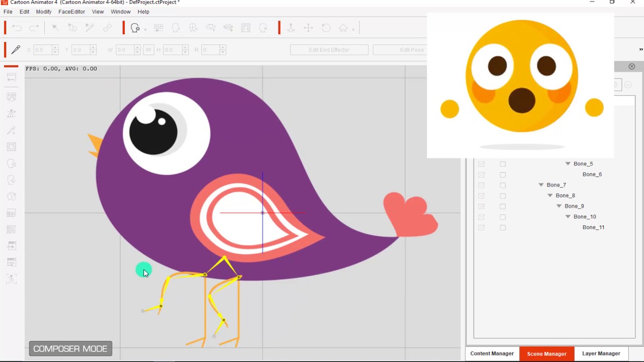
Task: Open the Edit menu
Action: [24, 12]
